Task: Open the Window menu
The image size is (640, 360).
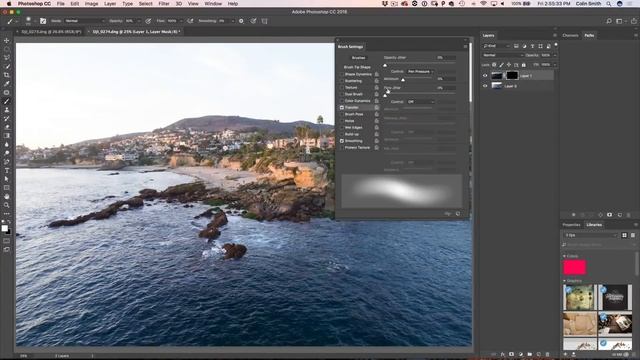Action: [x=213, y=4]
